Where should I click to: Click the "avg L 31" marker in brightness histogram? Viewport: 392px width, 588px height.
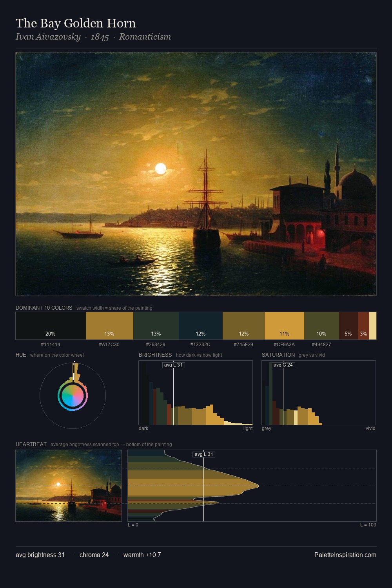pyautogui.click(x=173, y=365)
